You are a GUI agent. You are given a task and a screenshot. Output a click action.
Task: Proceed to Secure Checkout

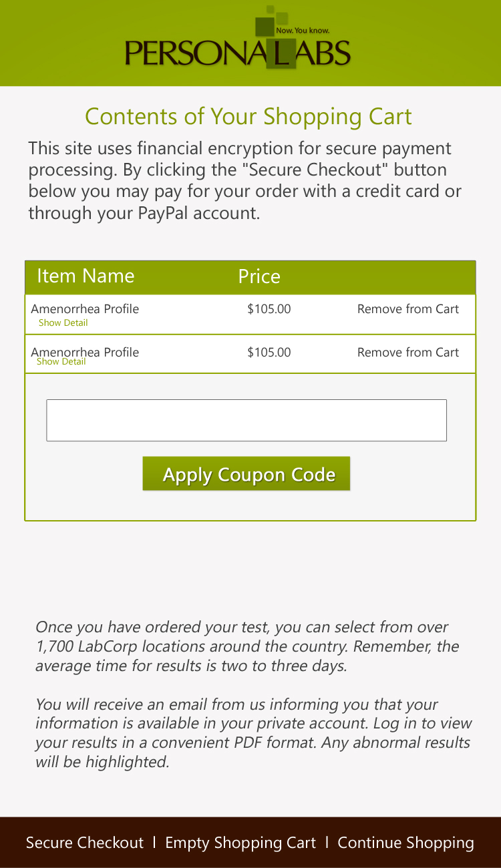click(x=85, y=843)
